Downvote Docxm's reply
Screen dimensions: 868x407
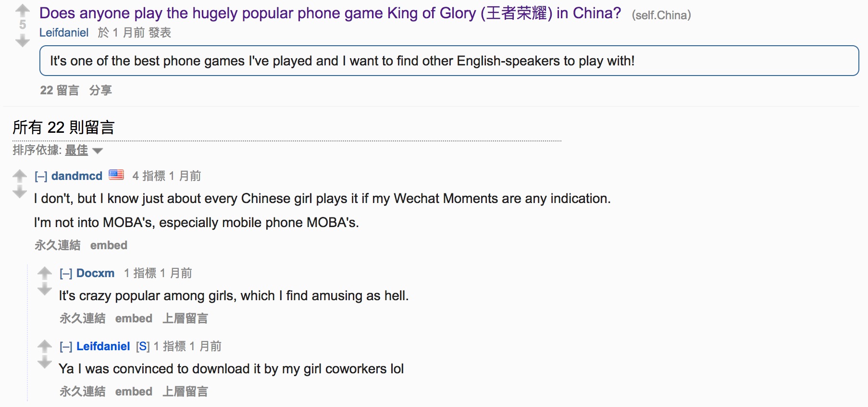pyautogui.click(x=45, y=289)
